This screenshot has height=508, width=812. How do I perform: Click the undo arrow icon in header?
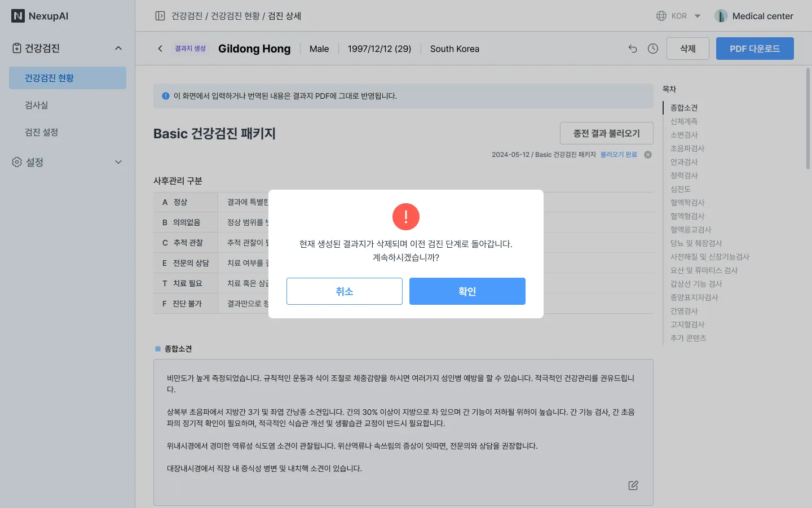click(633, 49)
